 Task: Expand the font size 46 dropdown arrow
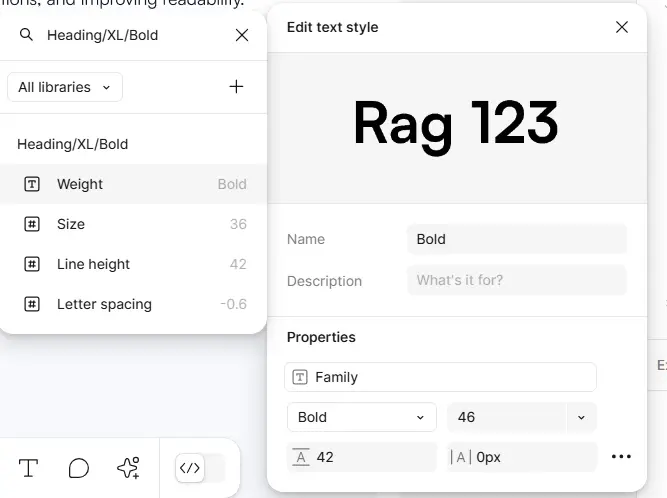click(581, 417)
